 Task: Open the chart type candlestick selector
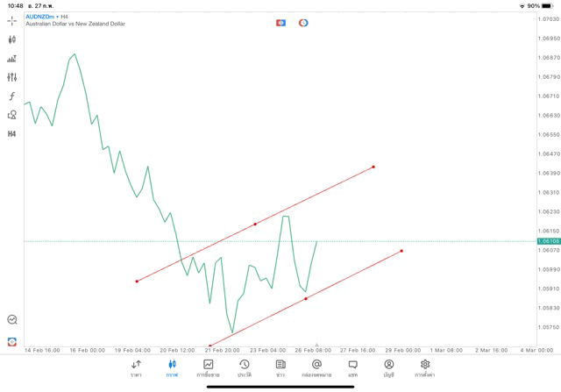(x=12, y=39)
